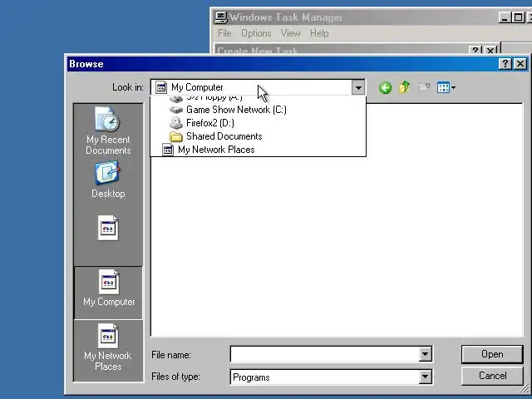Click the File name text field

[x=325, y=355]
